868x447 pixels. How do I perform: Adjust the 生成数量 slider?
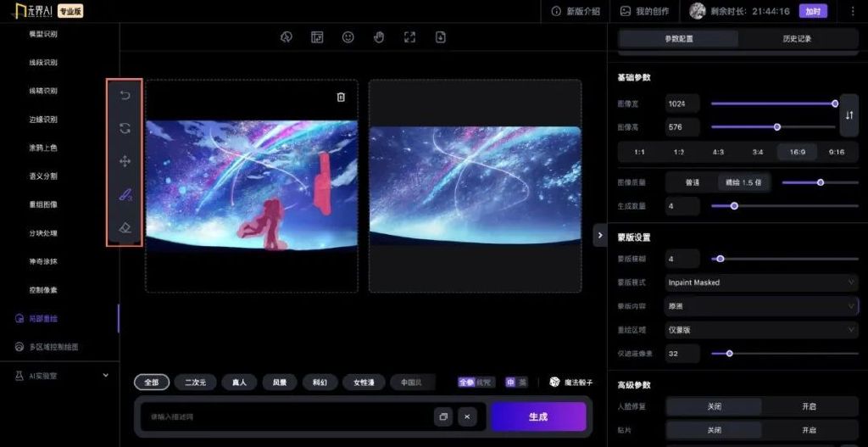coord(784,206)
